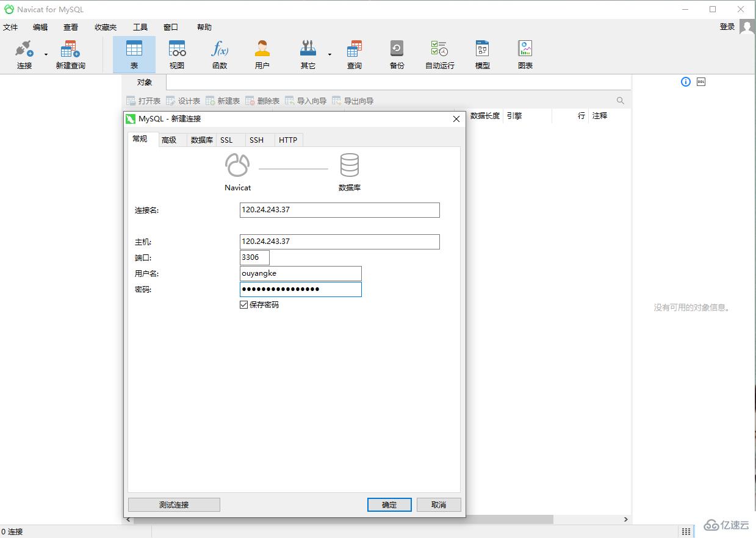Image resolution: width=756 pixels, height=538 pixels.
Task: Open the User (用户) toolbar icon
Action: (x=262, y=55)
